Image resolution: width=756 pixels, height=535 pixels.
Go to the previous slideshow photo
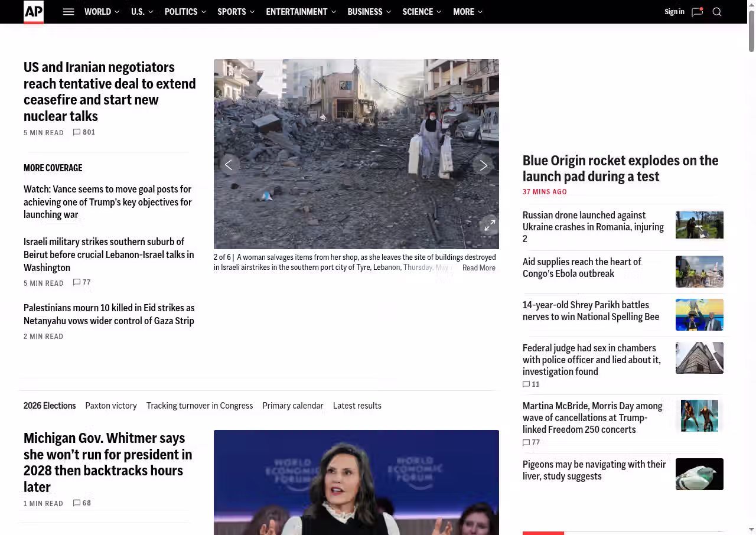pos(229,165)
